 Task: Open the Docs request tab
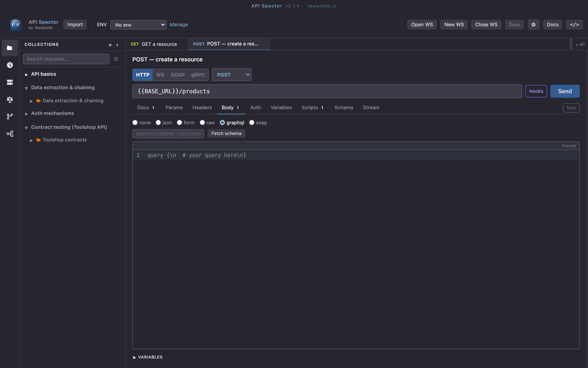pos(146,107)
